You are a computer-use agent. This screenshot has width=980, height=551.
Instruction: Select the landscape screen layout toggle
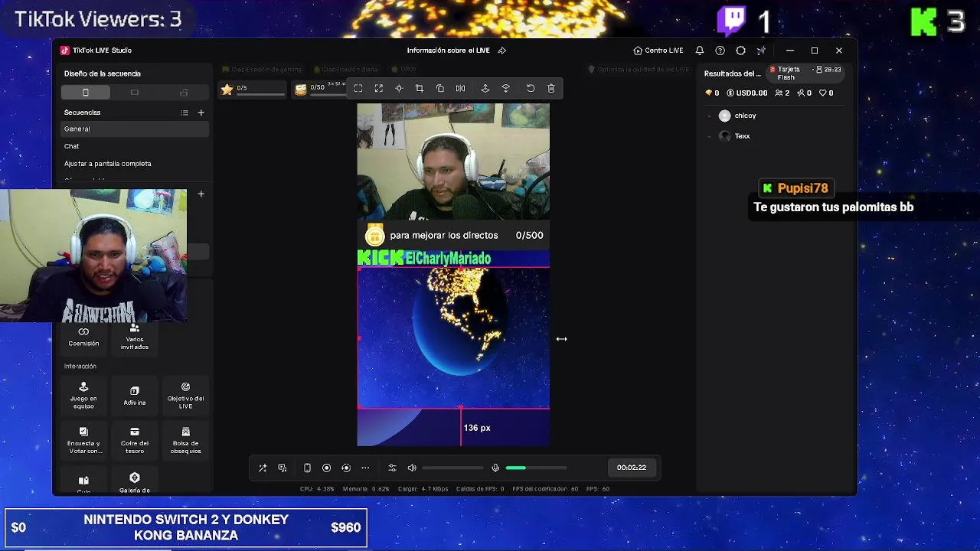[x=135, y=93]
